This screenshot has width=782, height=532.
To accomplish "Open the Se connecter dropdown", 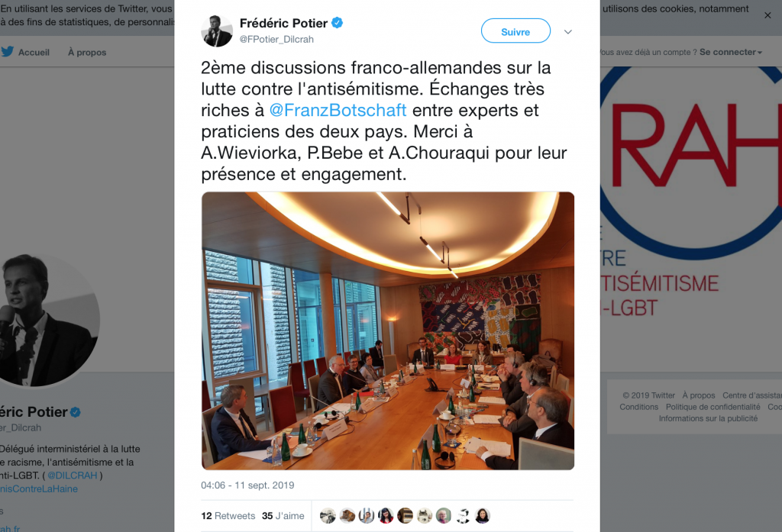I will (731, 52).
